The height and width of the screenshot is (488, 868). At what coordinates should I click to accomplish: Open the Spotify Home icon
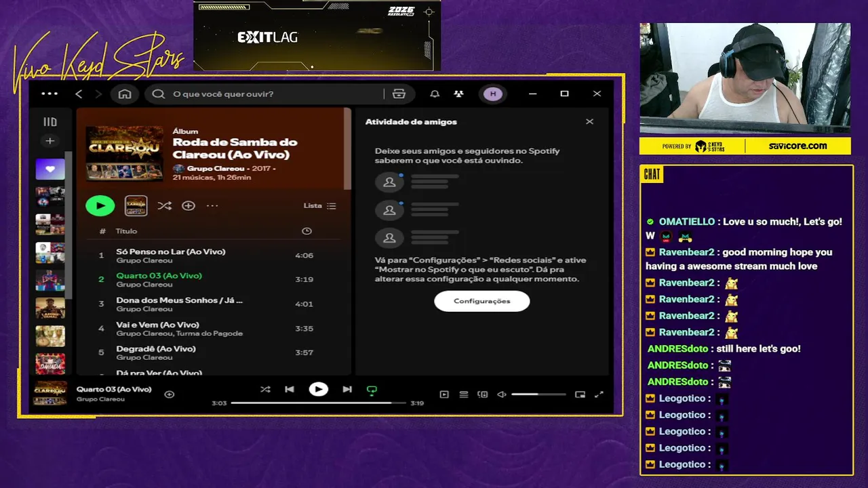(125, 94)
